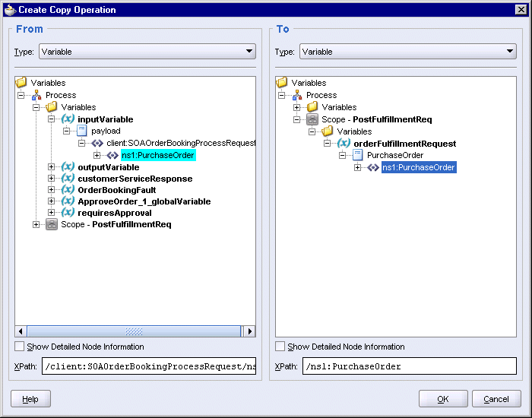
Task: Expand the ns1:PurchaseOrder node in To tree
Action: (358, 168)
